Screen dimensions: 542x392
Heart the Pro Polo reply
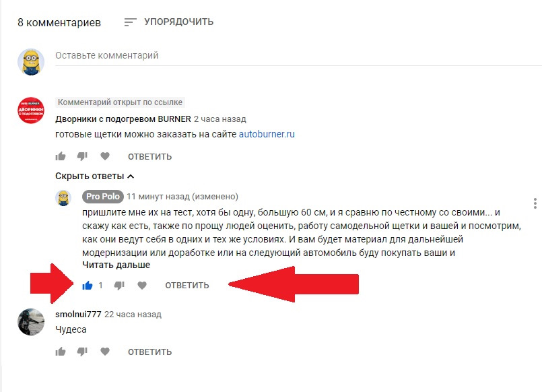[x=142, y=285]
